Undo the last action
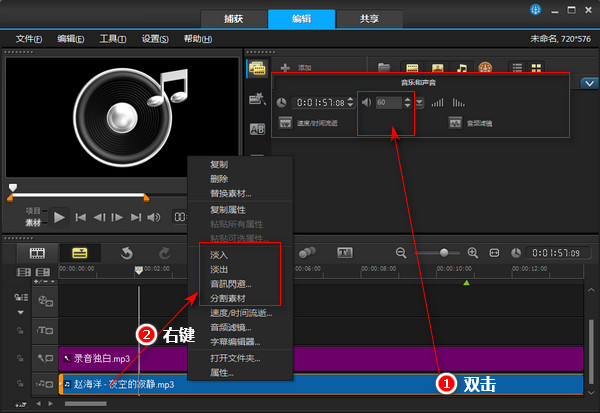Image resolution: width=600 pixels, height=413 pixels. (x=127, y=253)
